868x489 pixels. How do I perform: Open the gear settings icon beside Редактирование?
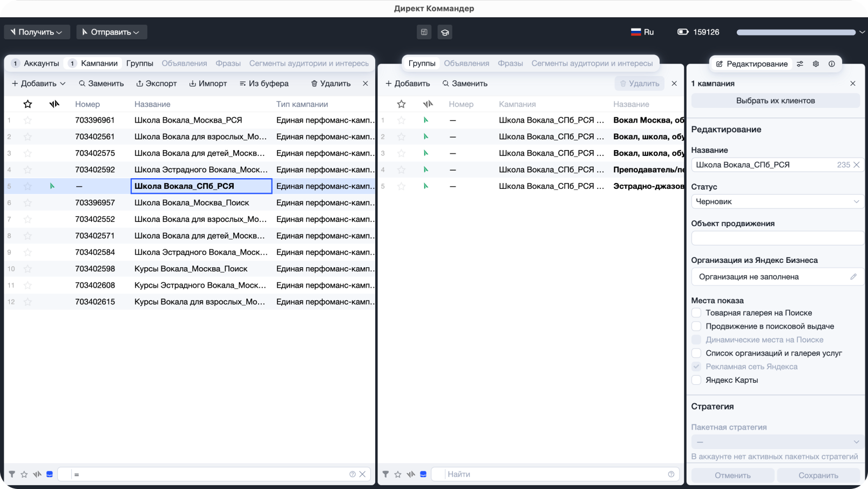(816, 64)
